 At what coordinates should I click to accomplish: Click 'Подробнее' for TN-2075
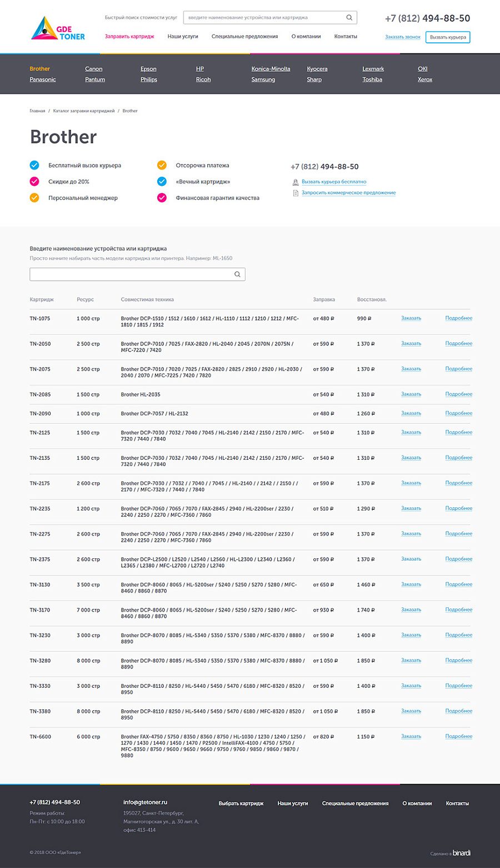tap(459, 369)
